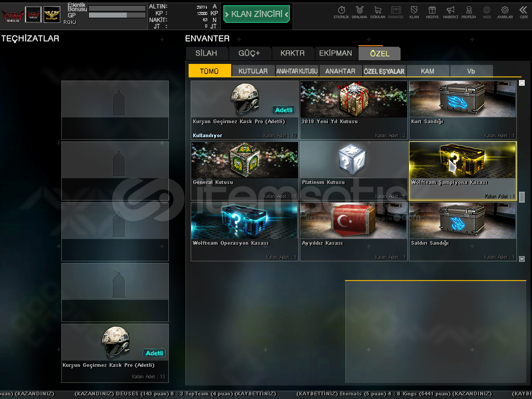The width and height of the screenshot is (532, 399).
Task: Filter by Vb sub-tab
Action: (471, 71)
